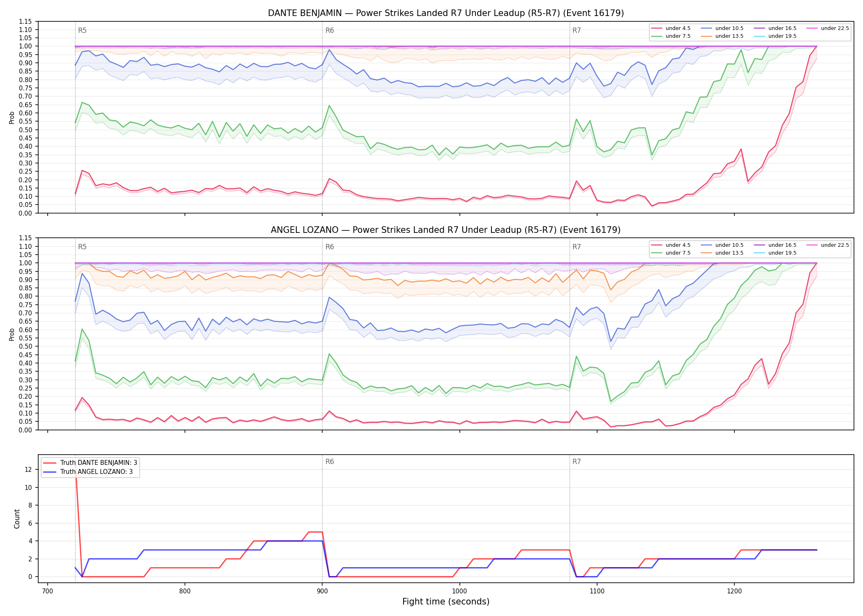Click the 'Prob' y-axis label of Angel Lozano chart
This screenshot has width=863, height=616.
point(12,334)
